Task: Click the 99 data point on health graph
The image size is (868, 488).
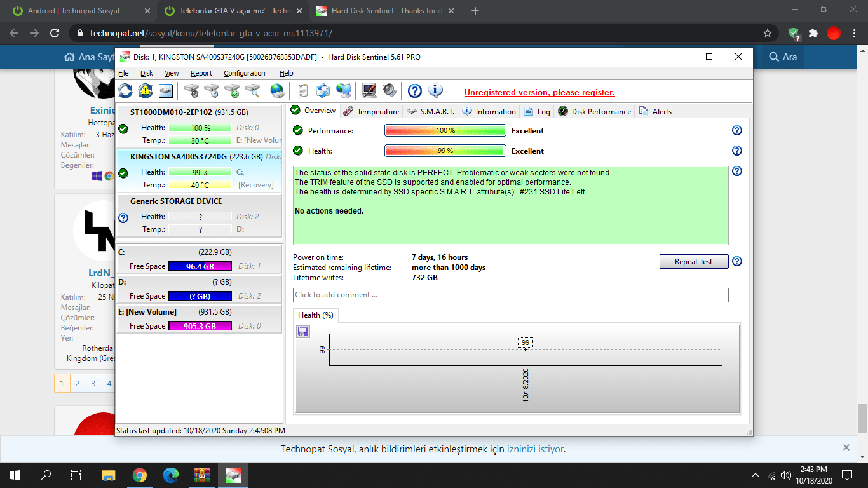Action: tap(526, 349)
